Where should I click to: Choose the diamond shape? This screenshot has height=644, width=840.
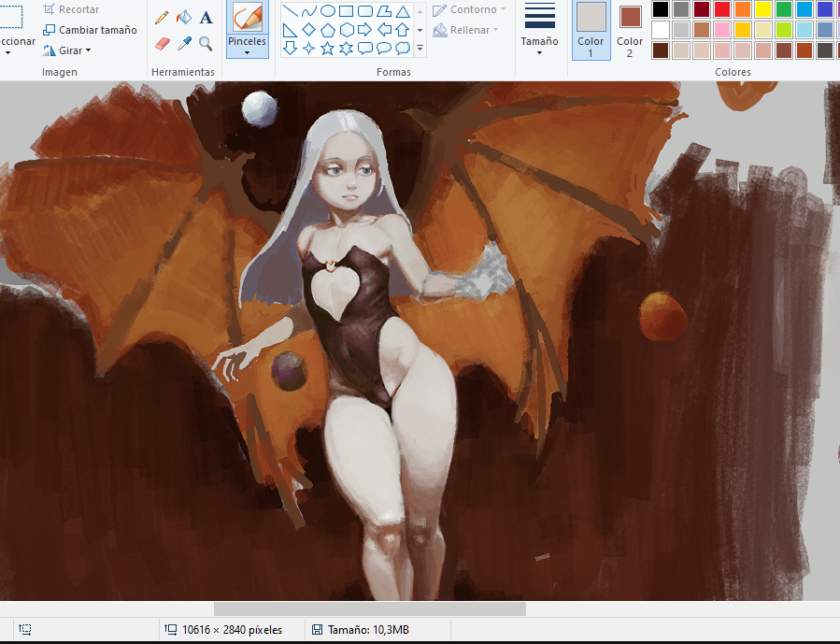tap(308, 30)
